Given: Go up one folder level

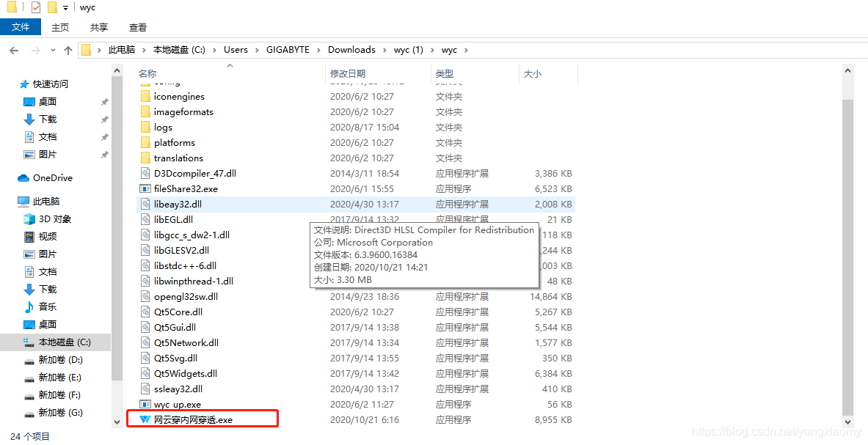Looking at the screenshot, I should coord(68,51).
